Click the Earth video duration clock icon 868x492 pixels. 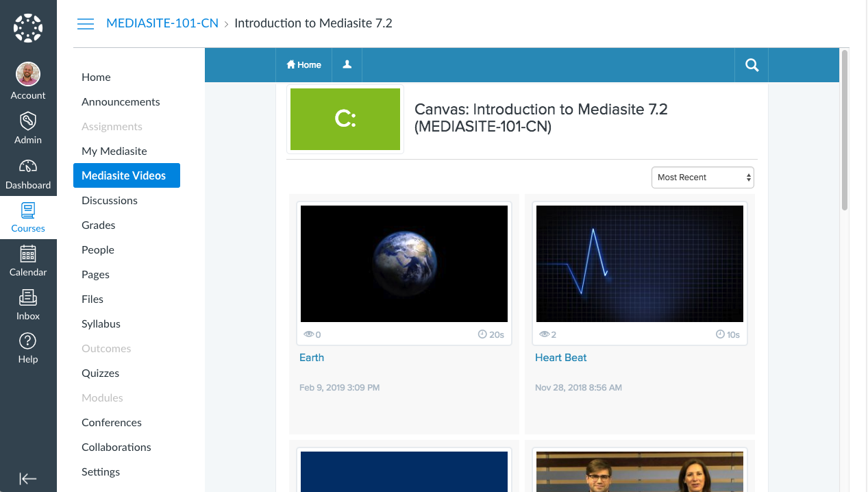pyautogui.click(x=482, y=334)
